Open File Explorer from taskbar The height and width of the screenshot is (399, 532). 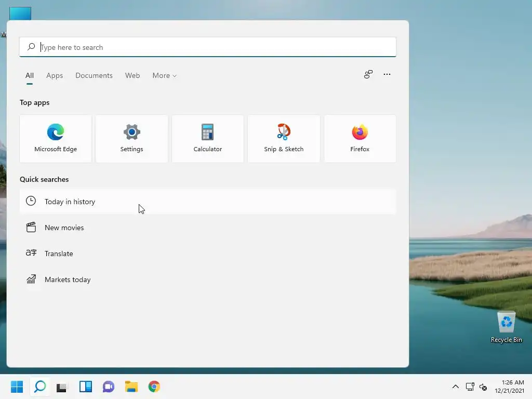point(131,387)
